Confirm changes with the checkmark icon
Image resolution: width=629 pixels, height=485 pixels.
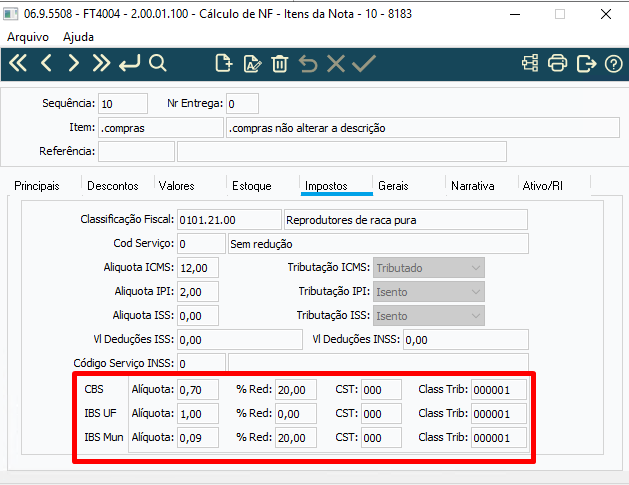(x=364, y=63)
